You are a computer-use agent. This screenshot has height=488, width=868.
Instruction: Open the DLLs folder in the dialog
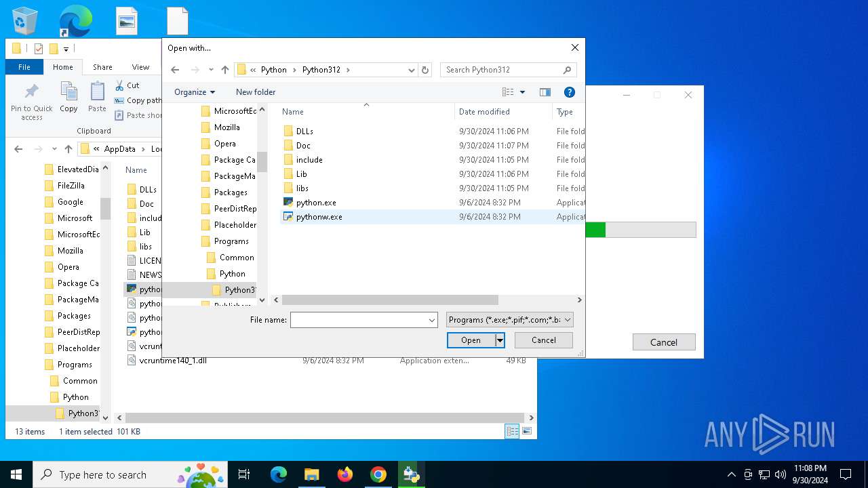point(304,131)
